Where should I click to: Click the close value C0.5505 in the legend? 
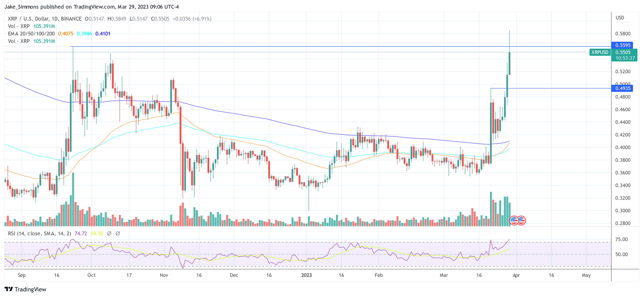(x=160, y=19)
